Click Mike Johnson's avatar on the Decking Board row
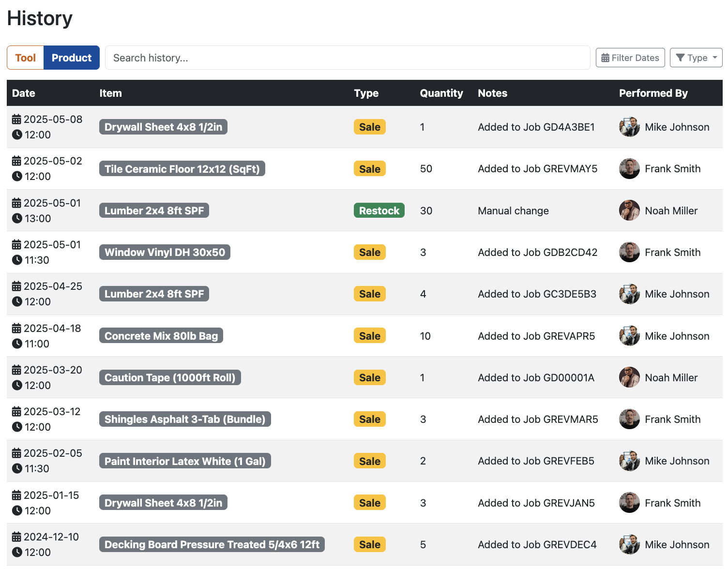 pos(629,544)
